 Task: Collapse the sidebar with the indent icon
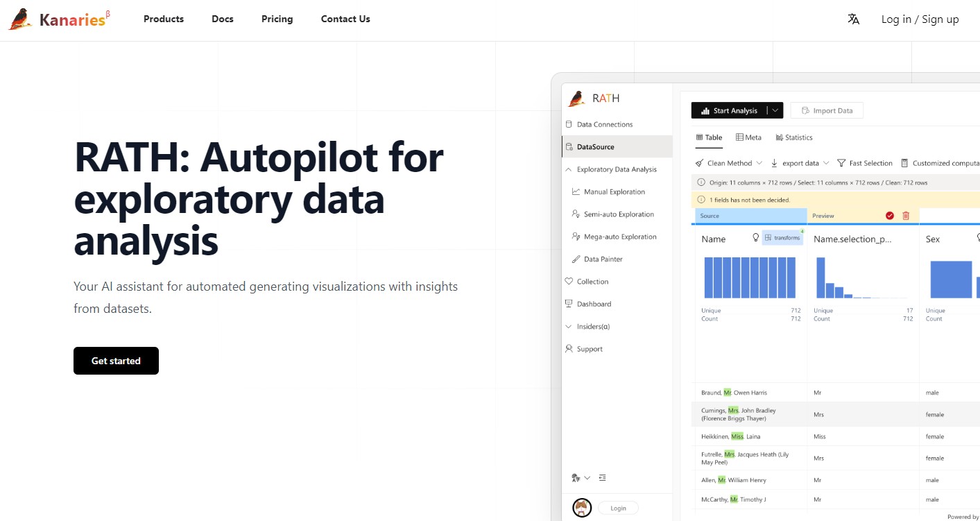(x=602, y=477)
